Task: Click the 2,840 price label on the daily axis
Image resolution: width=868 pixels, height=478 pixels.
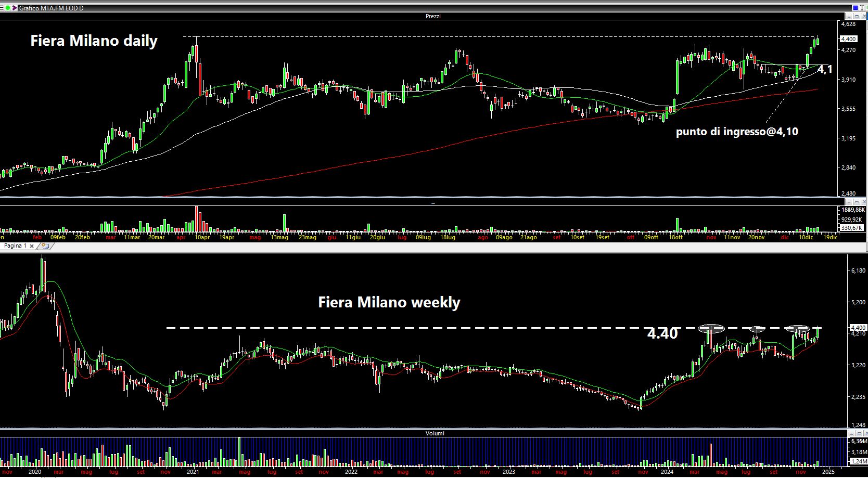Action: coord(848,167)
